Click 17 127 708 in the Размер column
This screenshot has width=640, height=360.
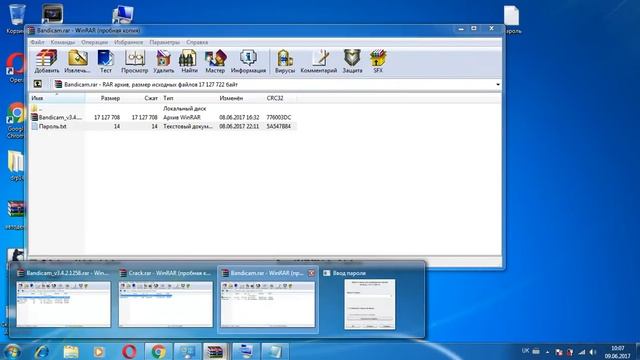tap(107, 117)
